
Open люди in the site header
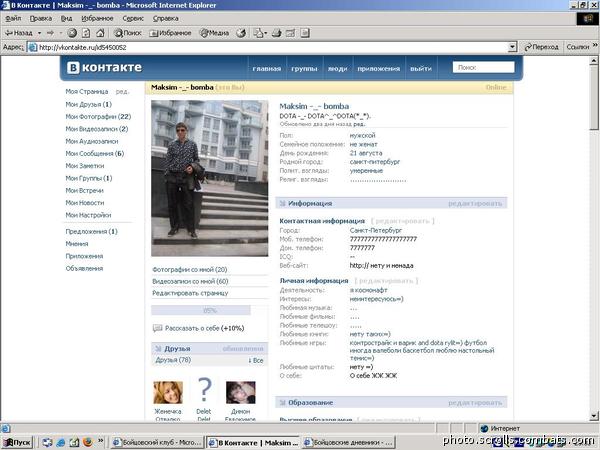[337, 69]
